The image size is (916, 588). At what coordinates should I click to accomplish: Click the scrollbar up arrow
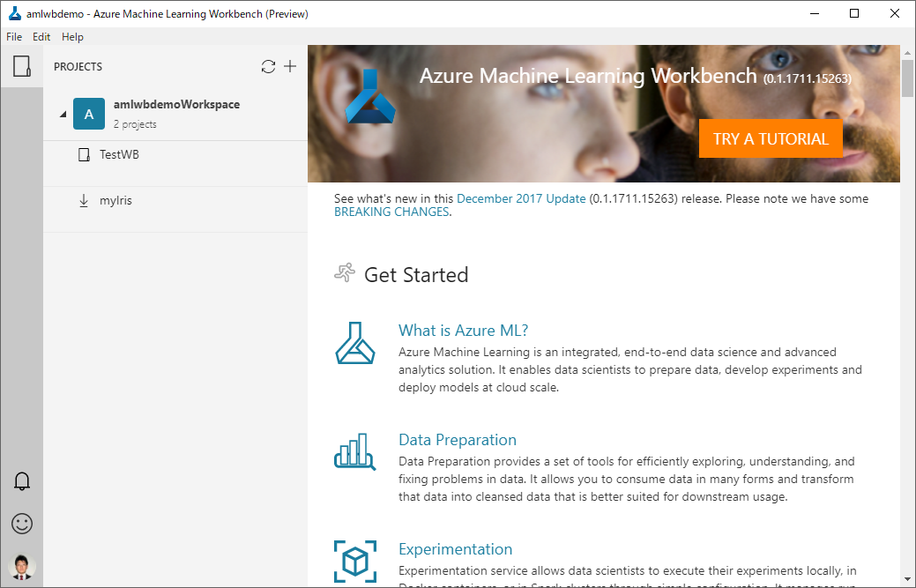click(x=907, y=53)
